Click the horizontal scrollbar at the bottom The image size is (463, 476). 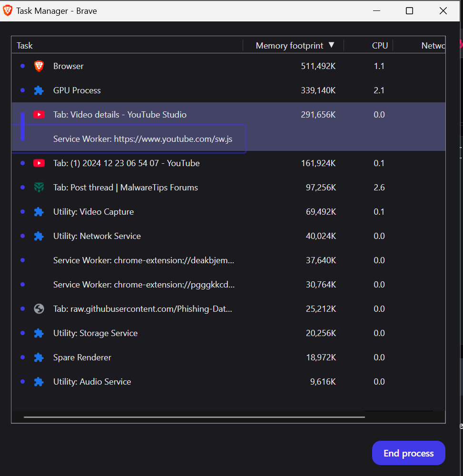tap(194, 417)
